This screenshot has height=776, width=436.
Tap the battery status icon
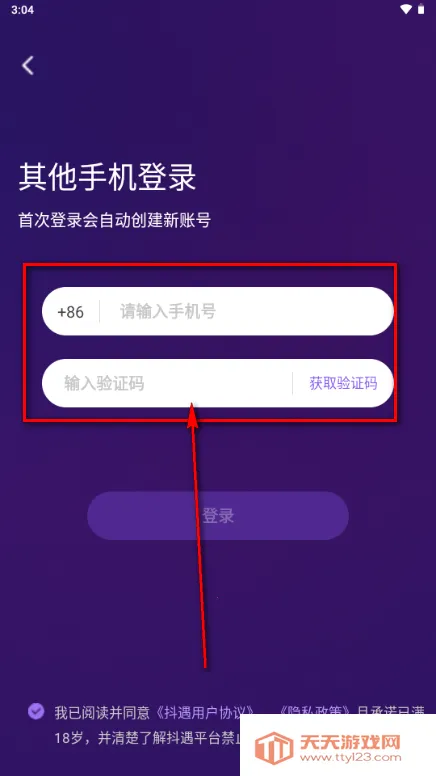tap(421, 9)
